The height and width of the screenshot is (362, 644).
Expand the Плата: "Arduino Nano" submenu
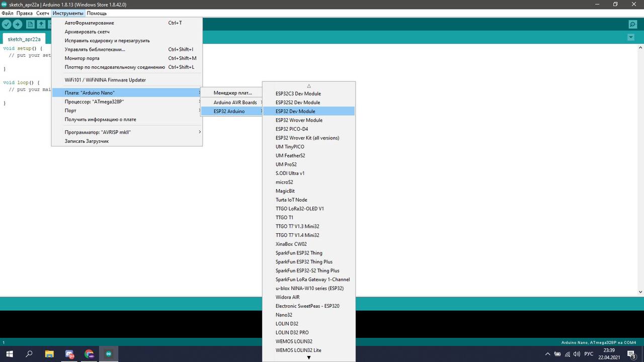click(127, 93)
